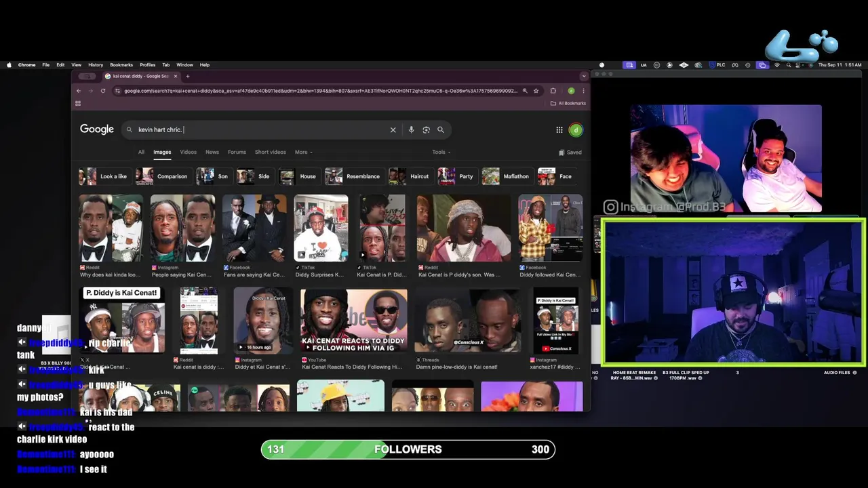Open the Bookmarks menu

click(121, 65)
